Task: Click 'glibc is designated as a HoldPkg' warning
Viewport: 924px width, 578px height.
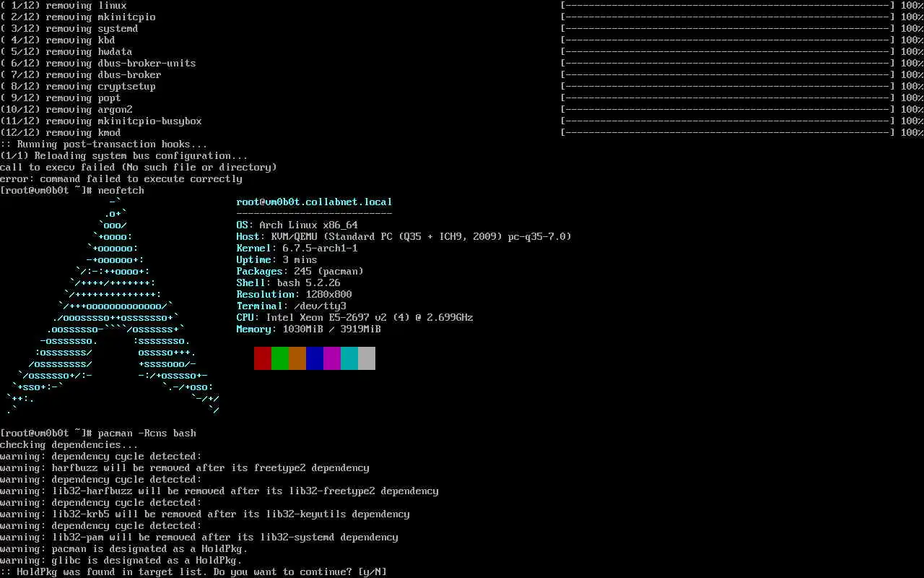Action: point(121,561)
